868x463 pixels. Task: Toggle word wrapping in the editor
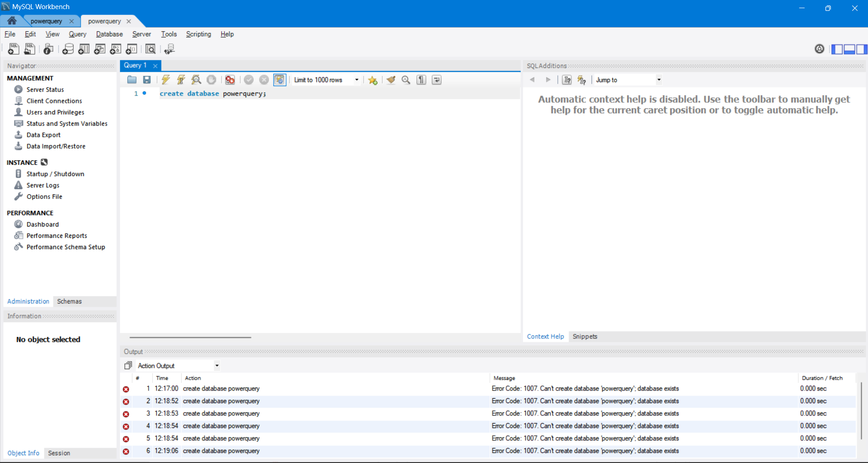(x=436, y=80)
